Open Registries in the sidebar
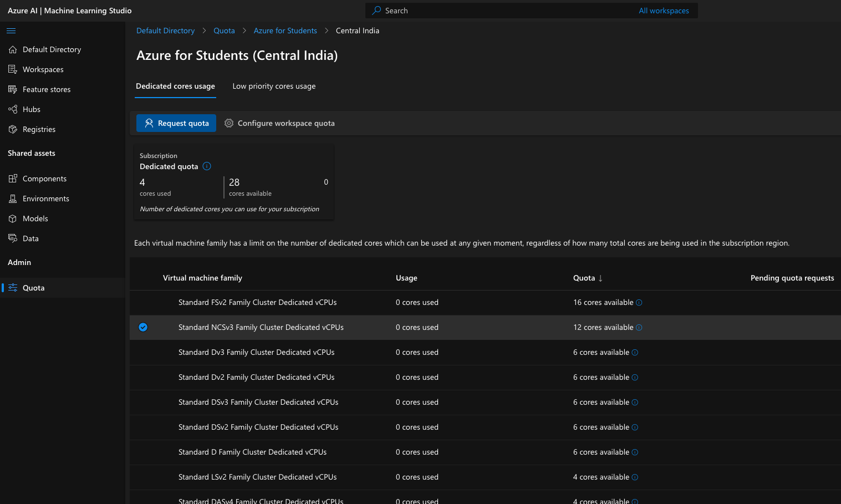Image resolution: width=841 pixels, height=504 pixels. [62, 129]
